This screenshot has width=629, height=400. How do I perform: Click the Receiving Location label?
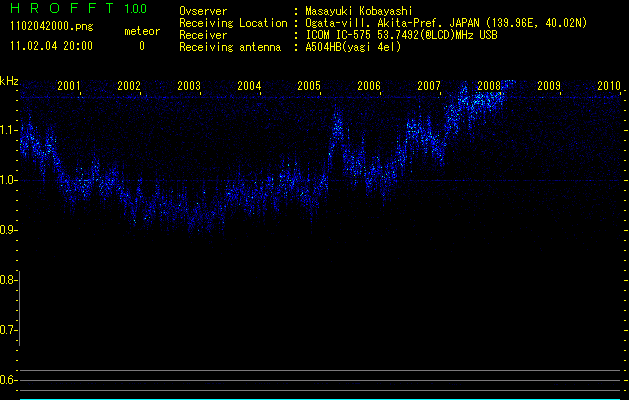(233, 23)
